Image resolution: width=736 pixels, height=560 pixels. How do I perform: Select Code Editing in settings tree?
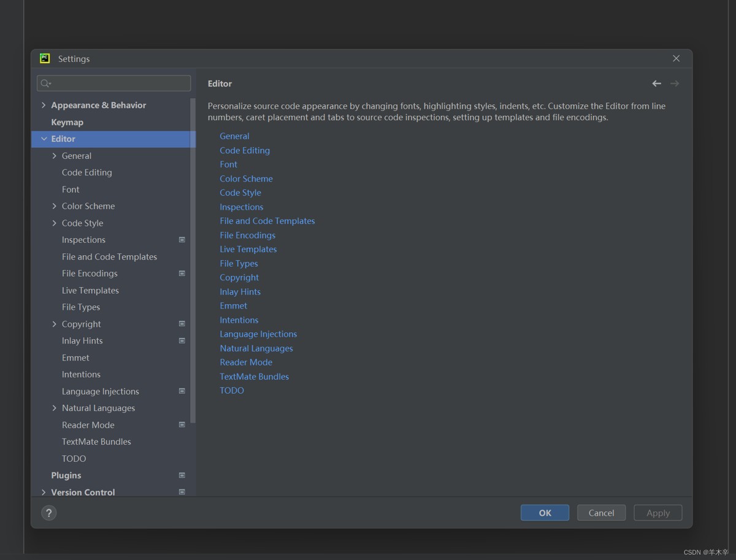[87, 172]
